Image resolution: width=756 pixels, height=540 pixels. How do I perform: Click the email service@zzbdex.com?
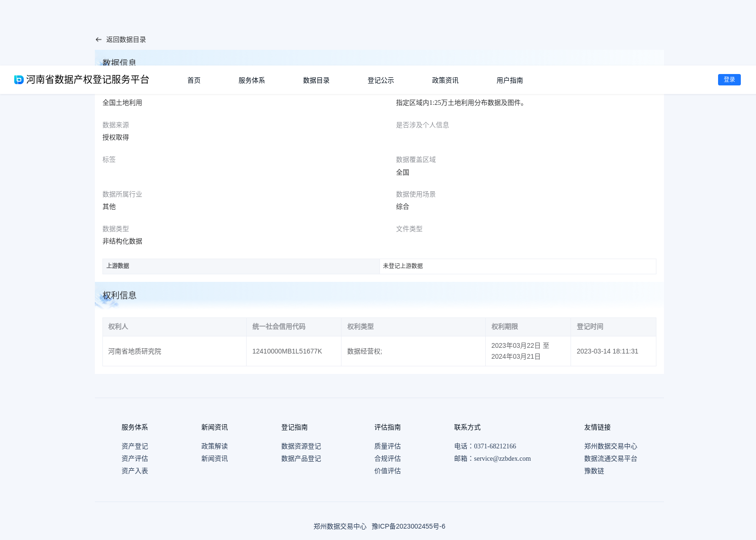502,458
